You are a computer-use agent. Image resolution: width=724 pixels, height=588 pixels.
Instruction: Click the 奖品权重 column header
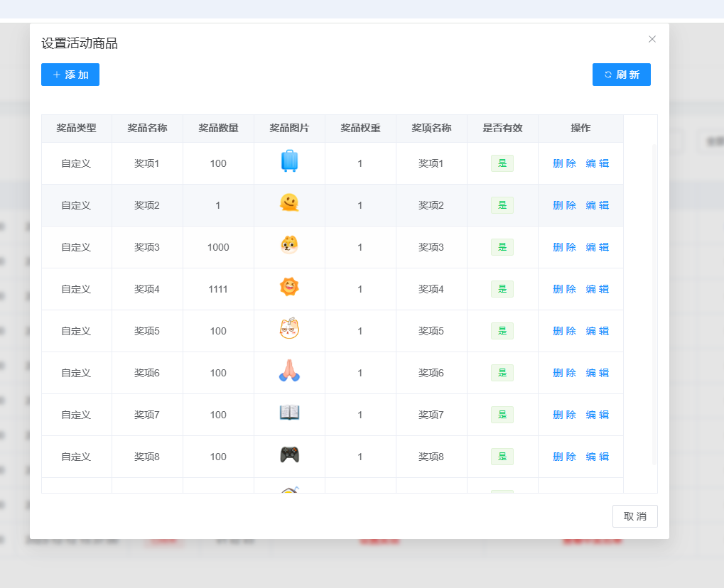tap(360, 129)
